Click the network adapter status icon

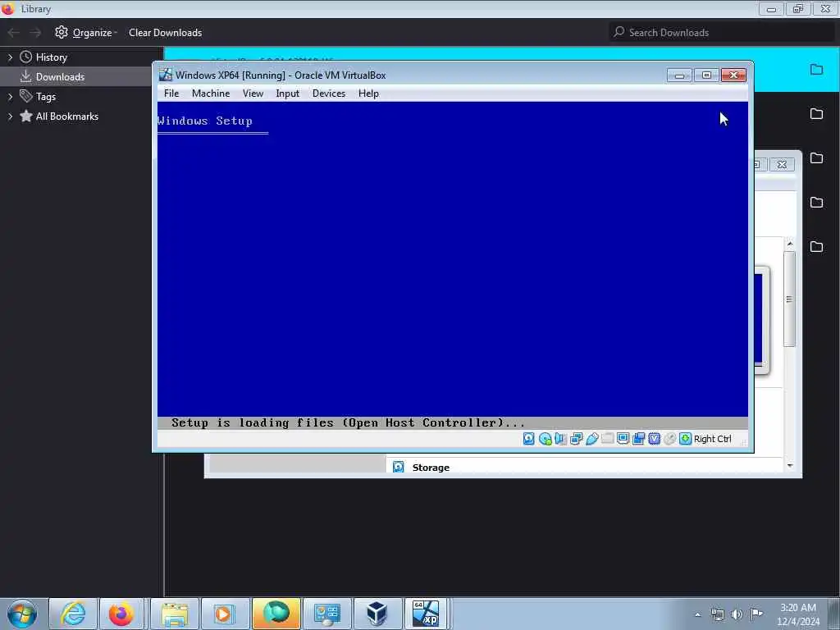tap(576, 439)
